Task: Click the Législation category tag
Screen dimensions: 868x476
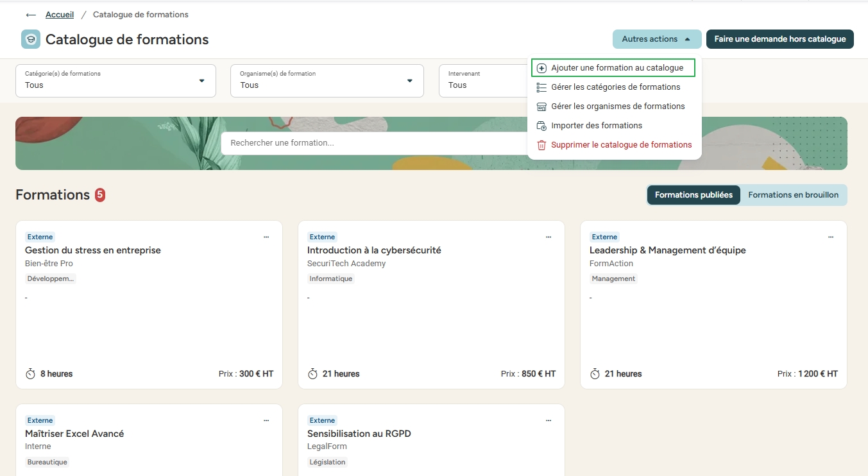Action: (x=327, y=462)
